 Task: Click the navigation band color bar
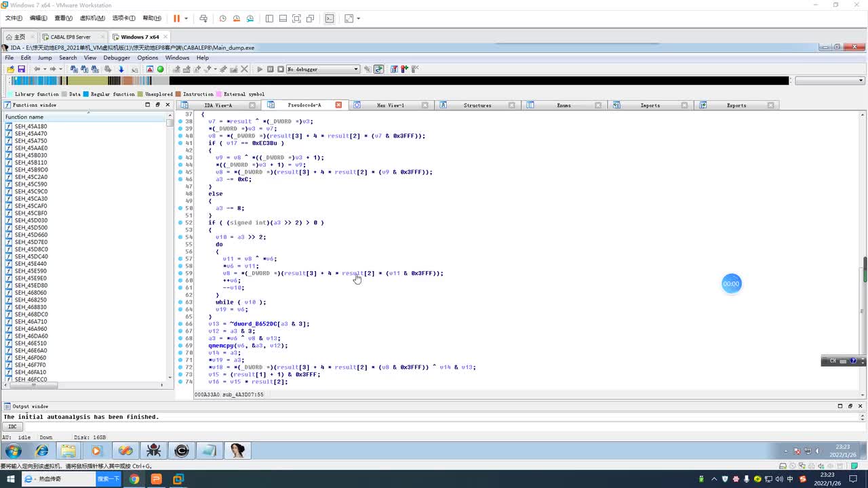(x=400, y=81)
